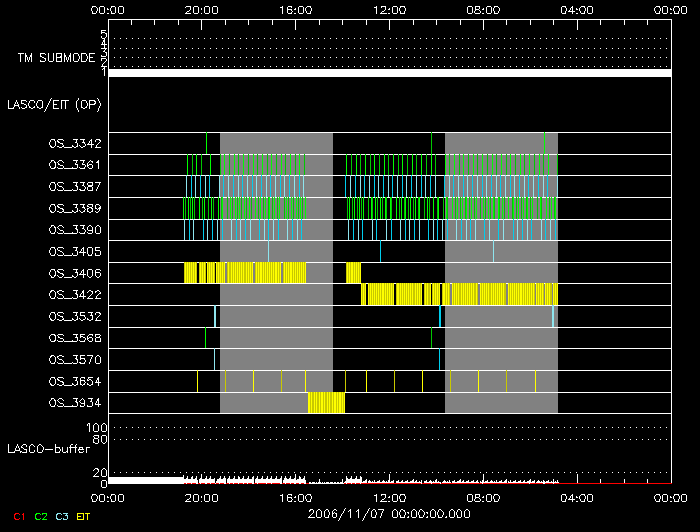Click the green C2 legend entry
The image size is (700, 532).
pyautogui.click(x=41, y=516)
